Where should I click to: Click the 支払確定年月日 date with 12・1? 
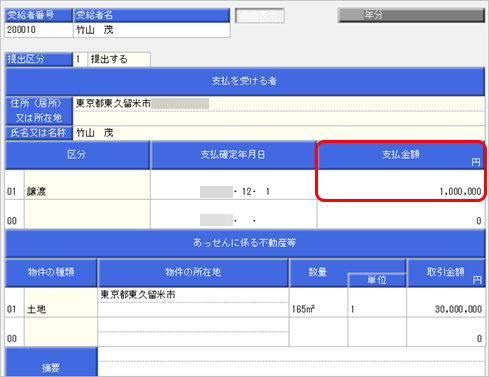click(233, 185)
